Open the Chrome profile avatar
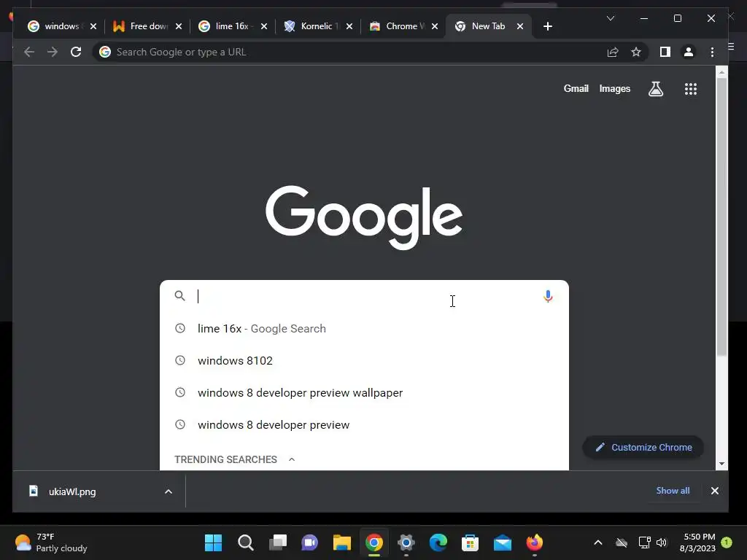This screenshot has width=747, height=560. [x=689, y=52]
